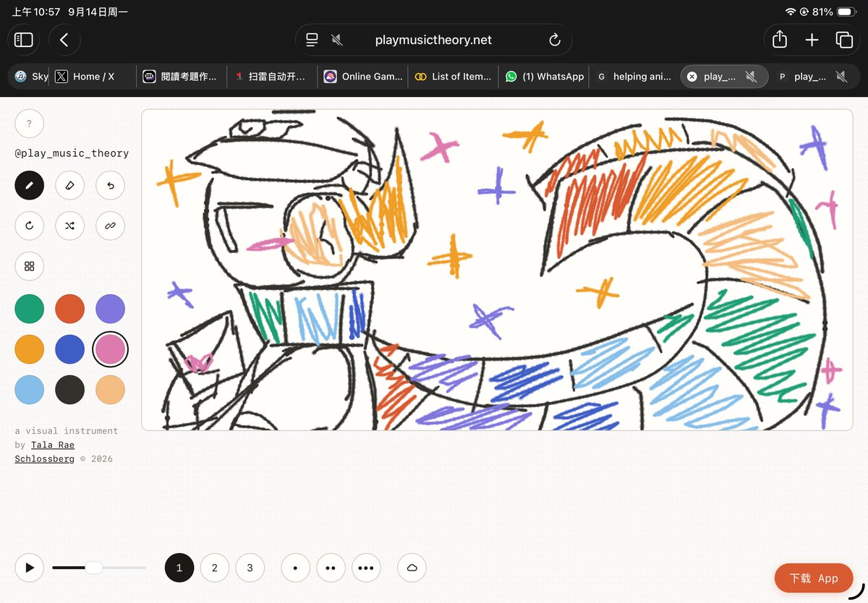Click the cloud icon button
Viewport: 868px width, 603px height.
412,568
